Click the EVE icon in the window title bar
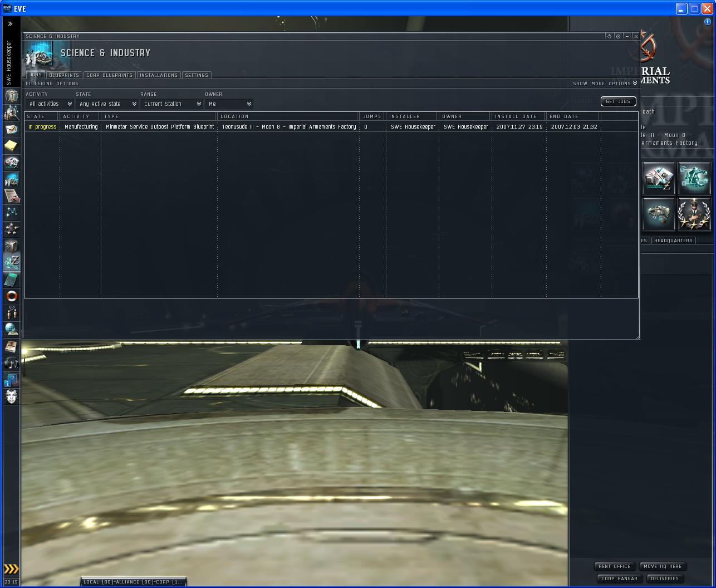Viewport: 716px width, 588px height. click(7, 8)
